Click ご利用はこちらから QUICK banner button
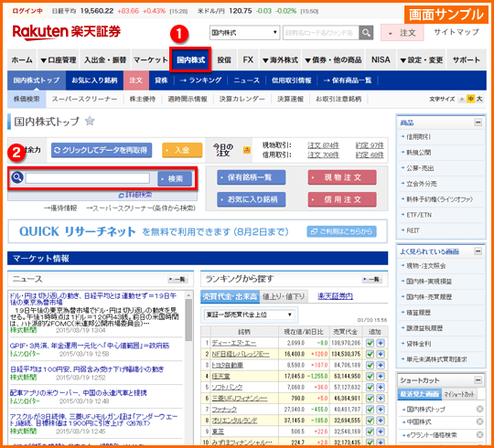494x448 pixels. pyautogui.click(x=341, y=231)
